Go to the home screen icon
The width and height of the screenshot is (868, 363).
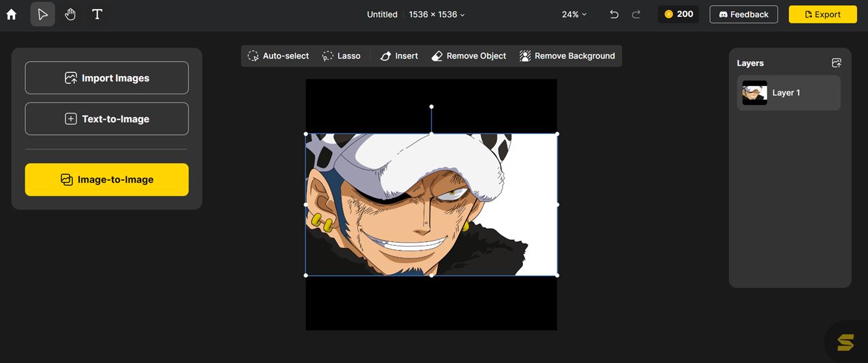click(x=11, y=14)
